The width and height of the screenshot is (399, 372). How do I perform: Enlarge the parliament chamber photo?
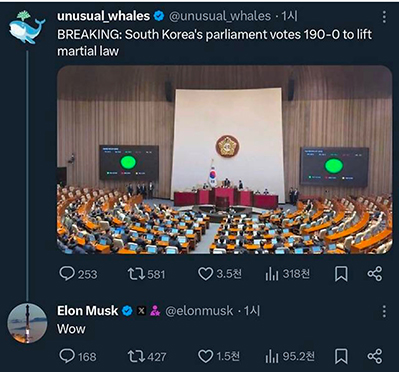(225, 160)
